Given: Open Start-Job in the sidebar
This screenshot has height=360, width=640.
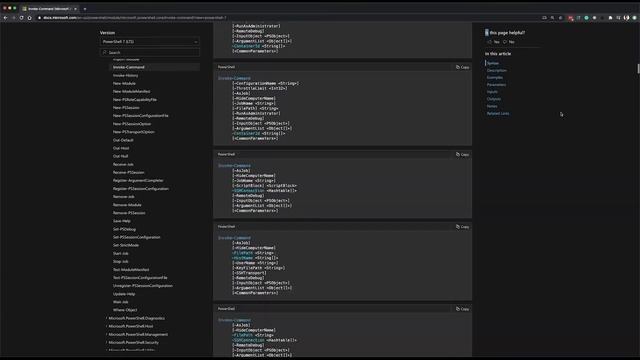Looking at the screenshot, I should [x=121, y=253].
